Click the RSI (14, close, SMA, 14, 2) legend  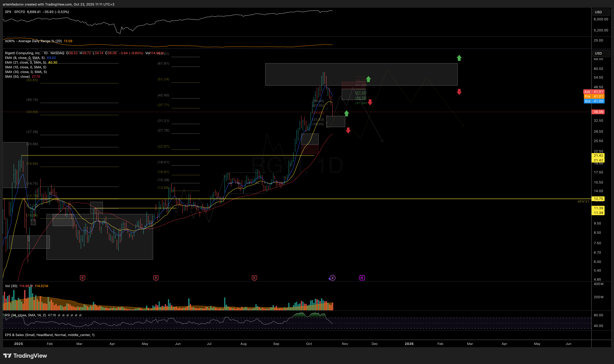(25, 315)
